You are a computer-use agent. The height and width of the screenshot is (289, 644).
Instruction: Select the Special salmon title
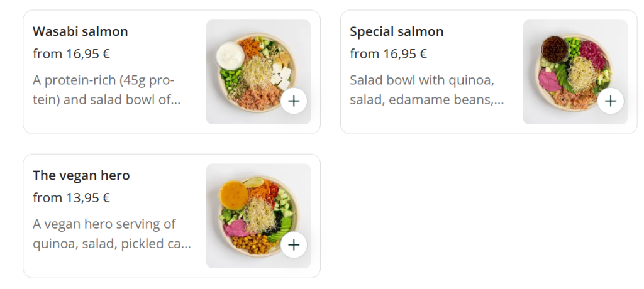click(396, 31)
